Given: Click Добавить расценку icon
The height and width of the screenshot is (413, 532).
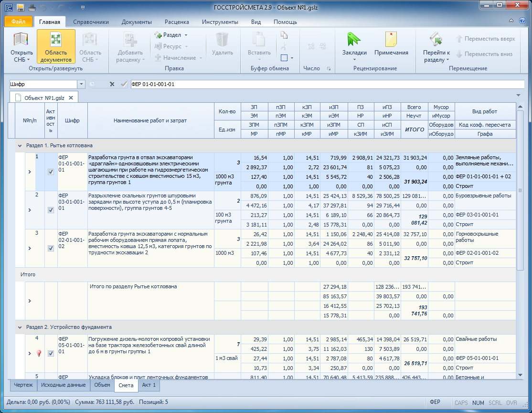Looking at the screenshot, I should tap(130, 40).
